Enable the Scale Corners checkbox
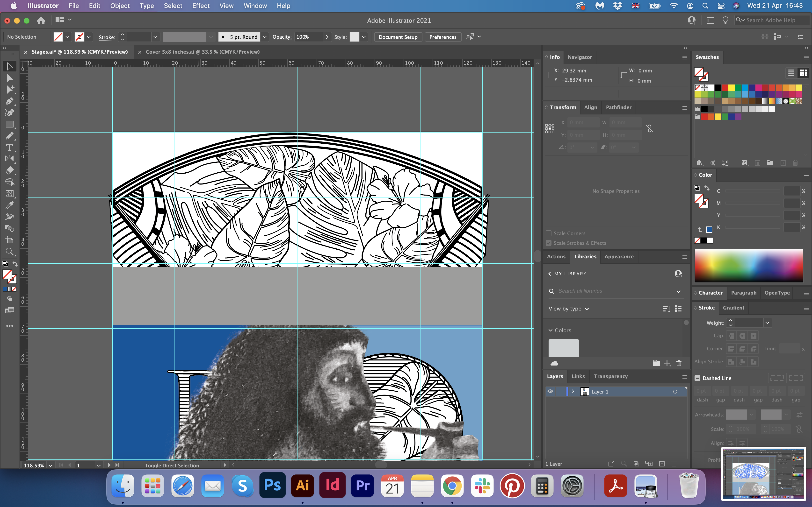This screenshot has height=507, width=812. click(549, 233)
